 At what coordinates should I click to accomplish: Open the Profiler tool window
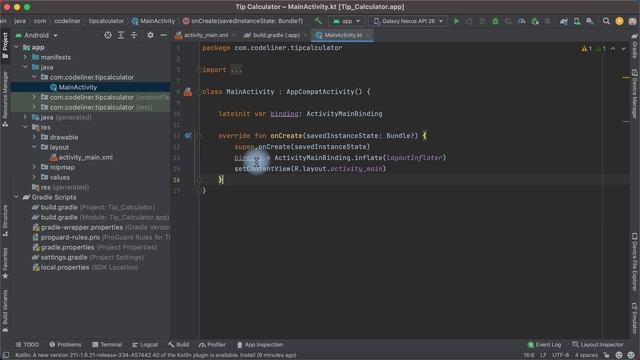(x=212, y=345)
